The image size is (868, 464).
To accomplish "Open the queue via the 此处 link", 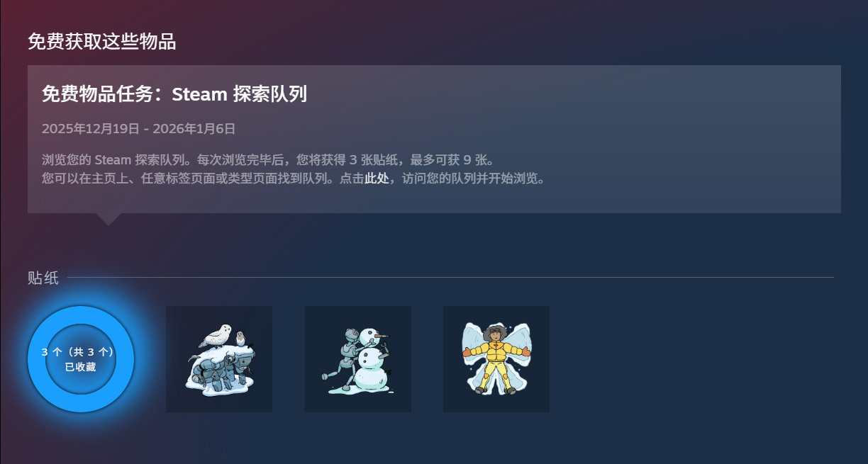I will tap(377, 179).
